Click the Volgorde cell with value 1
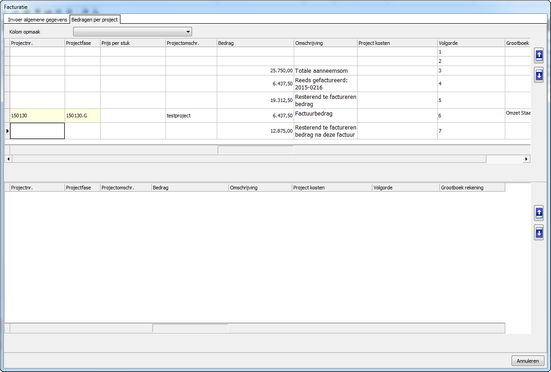The image size is (551, 372). pos(471,52)
